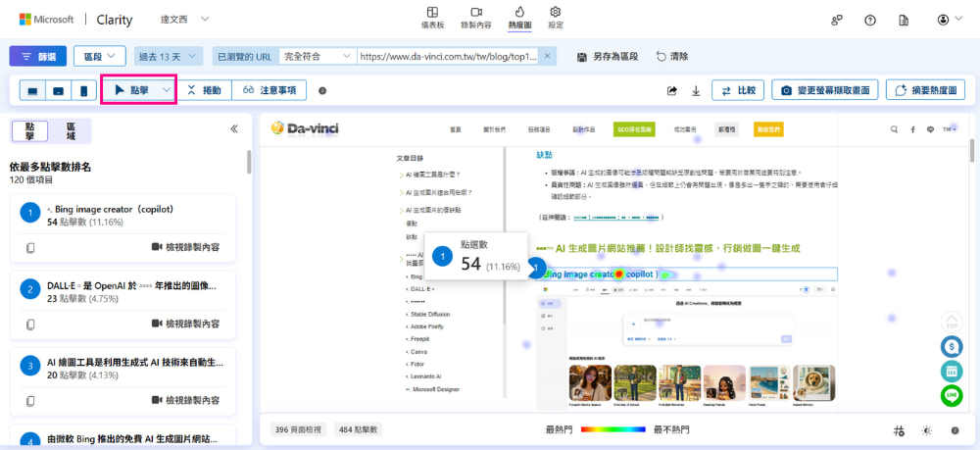Open the user account avatar menu

click(x=950, y=20)
